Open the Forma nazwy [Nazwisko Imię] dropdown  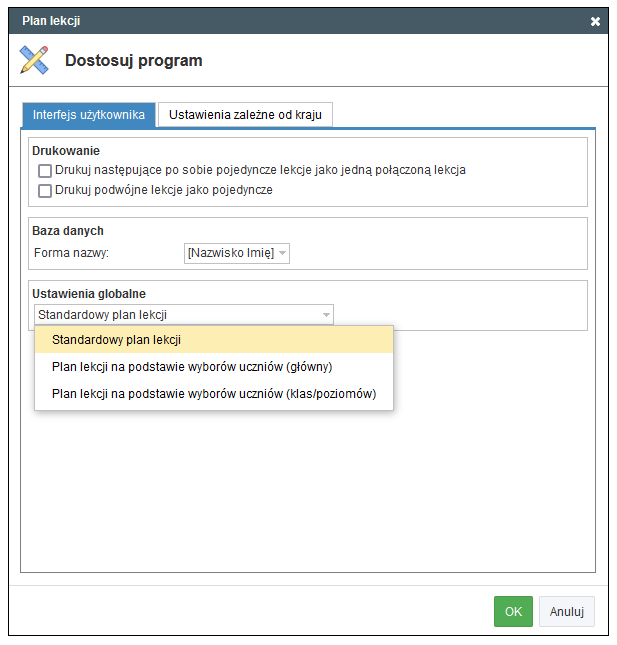click(x=237, y=253)
